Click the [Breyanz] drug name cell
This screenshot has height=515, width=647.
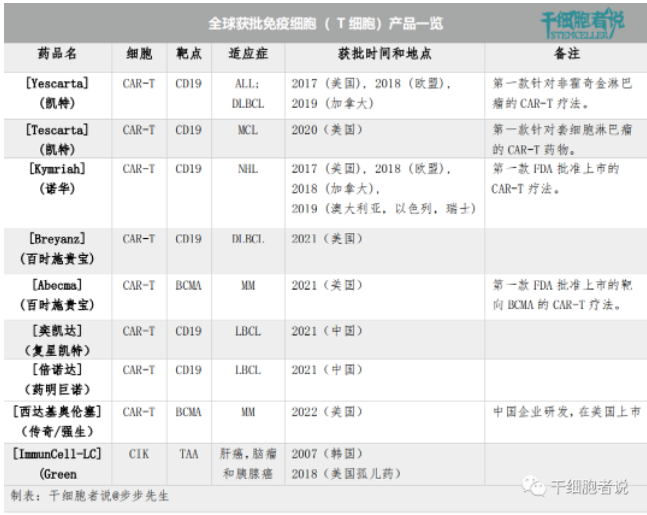[x=57, y=249]
